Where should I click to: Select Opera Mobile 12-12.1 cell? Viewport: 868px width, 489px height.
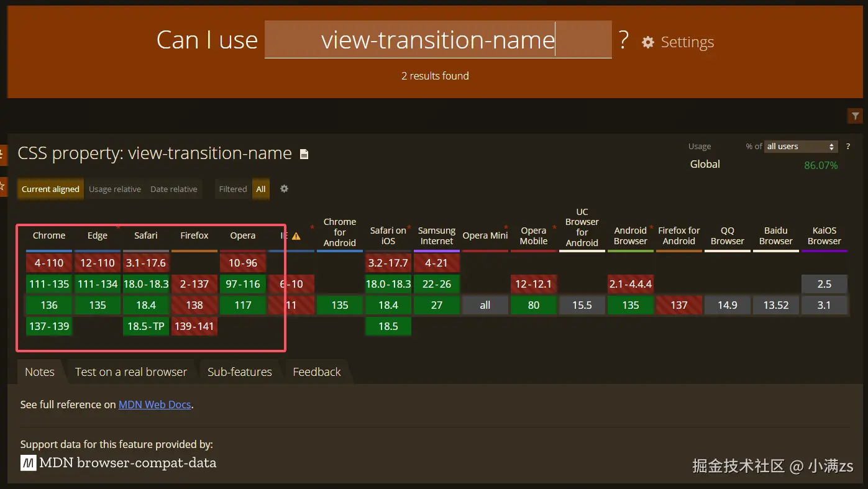534,284
